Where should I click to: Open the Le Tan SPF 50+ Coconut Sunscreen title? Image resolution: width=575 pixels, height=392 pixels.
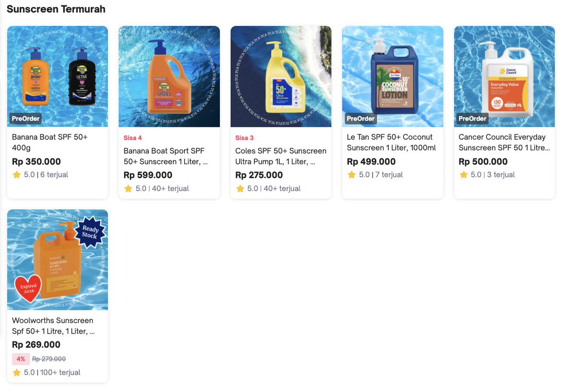coord(391,143)
